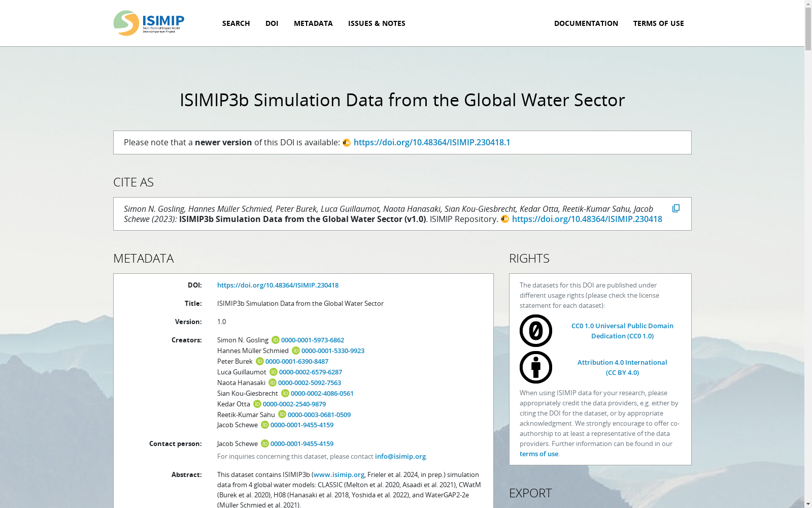Email info@isimip.org via the contact link
Image resolution: width=812 pixels, height=508 pixels.
pos(400,456)
